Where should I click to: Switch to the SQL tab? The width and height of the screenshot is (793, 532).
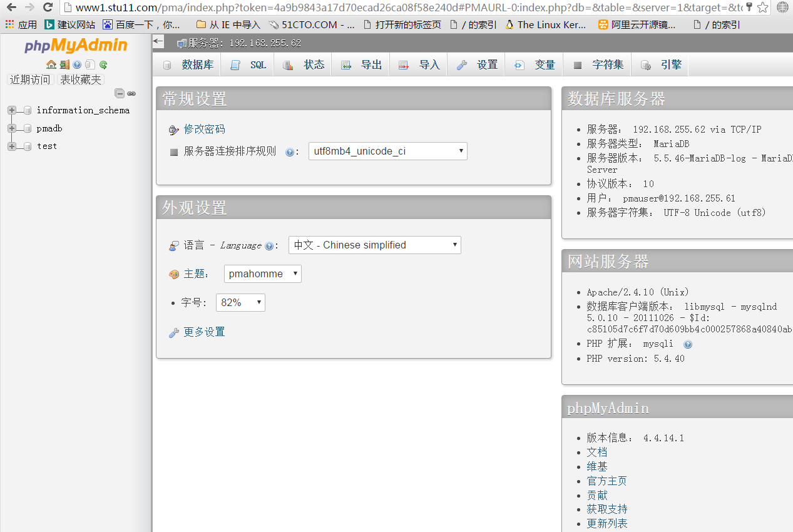pyautogui.click(x=248, y=64)
